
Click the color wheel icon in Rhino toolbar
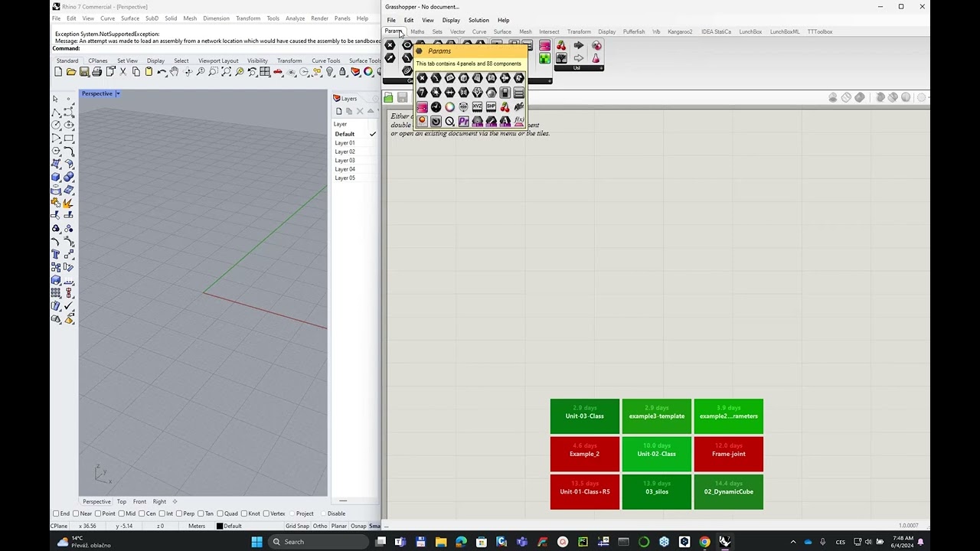pyautogui.click(x=368, y=72)
